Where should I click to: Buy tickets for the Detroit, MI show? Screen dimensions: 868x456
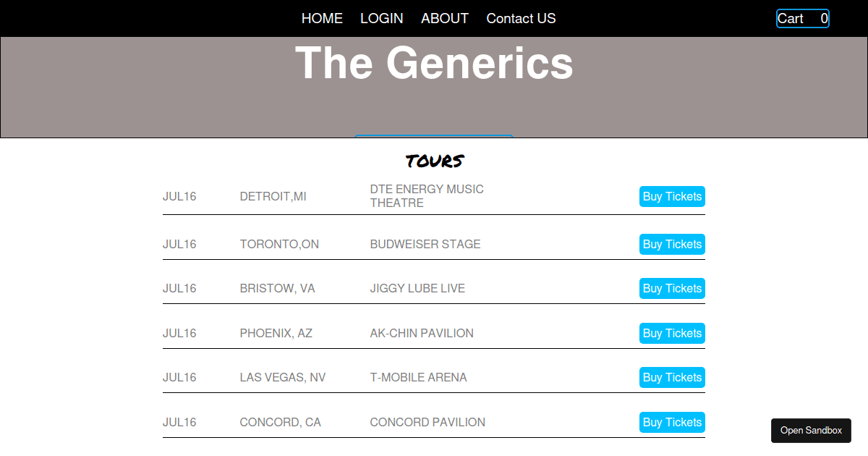[672, 196]
